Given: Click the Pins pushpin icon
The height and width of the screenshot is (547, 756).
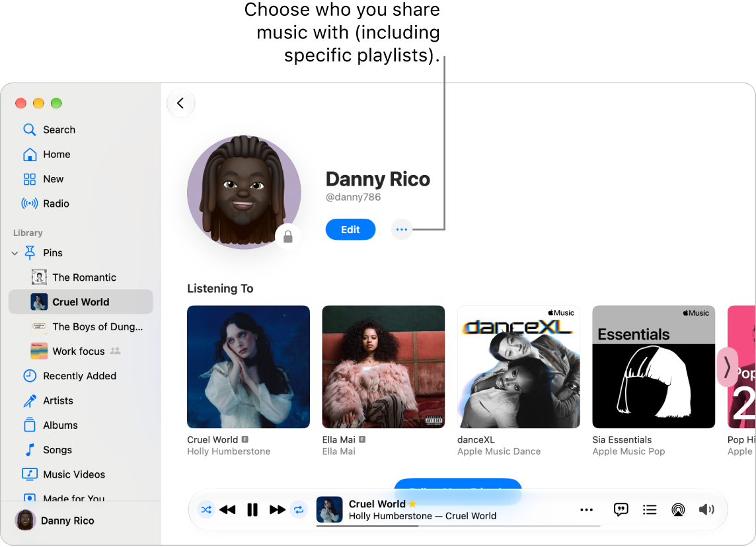Looking at the screenshot, I should tap(30, 252).
